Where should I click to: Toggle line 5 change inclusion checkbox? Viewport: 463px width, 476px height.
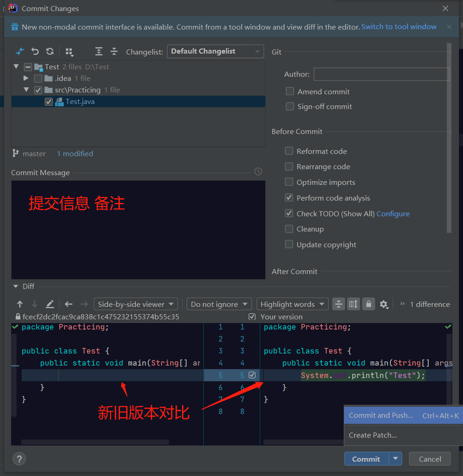click(x=252, y=375)
